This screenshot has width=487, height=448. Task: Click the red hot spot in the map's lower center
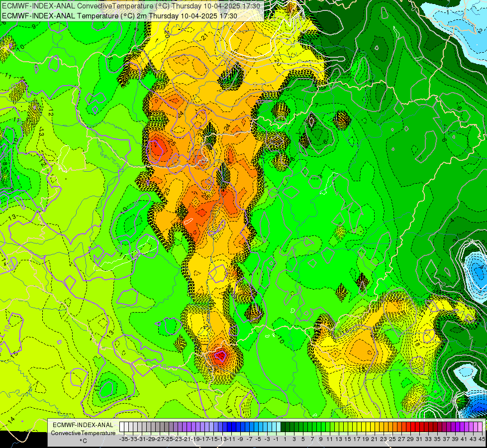tap(221, 355)
